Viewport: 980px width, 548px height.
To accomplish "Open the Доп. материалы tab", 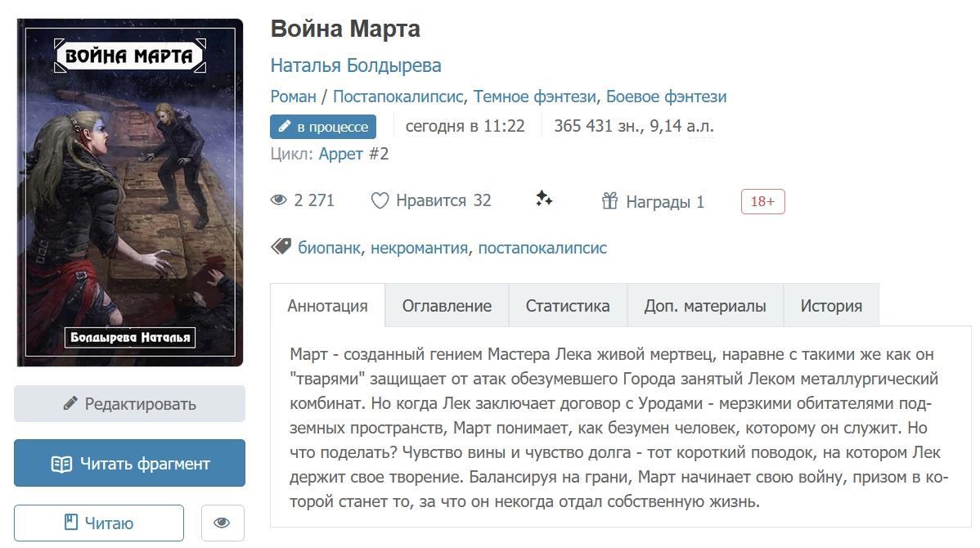I will (705, 306).
